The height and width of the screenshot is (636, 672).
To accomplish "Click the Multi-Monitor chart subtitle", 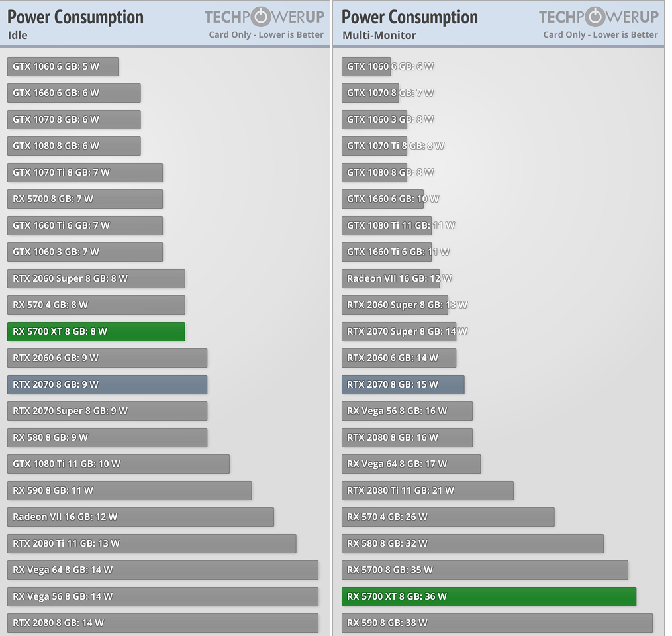I will coord(379,35).
